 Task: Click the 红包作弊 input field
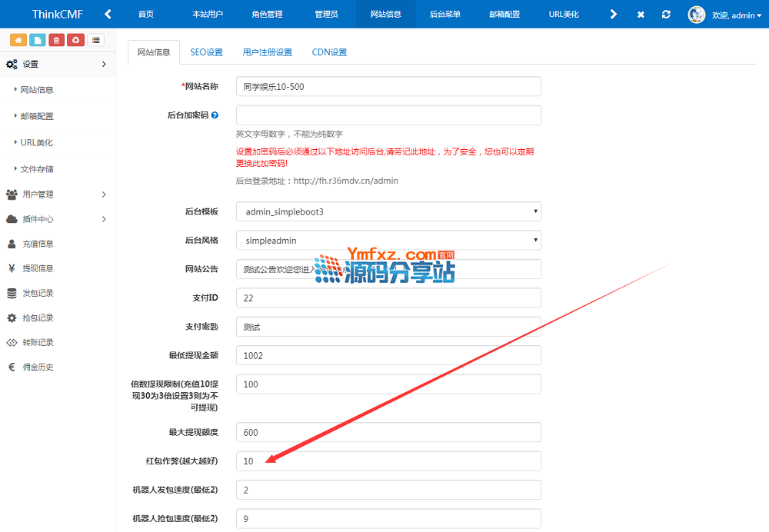[388, 461]
